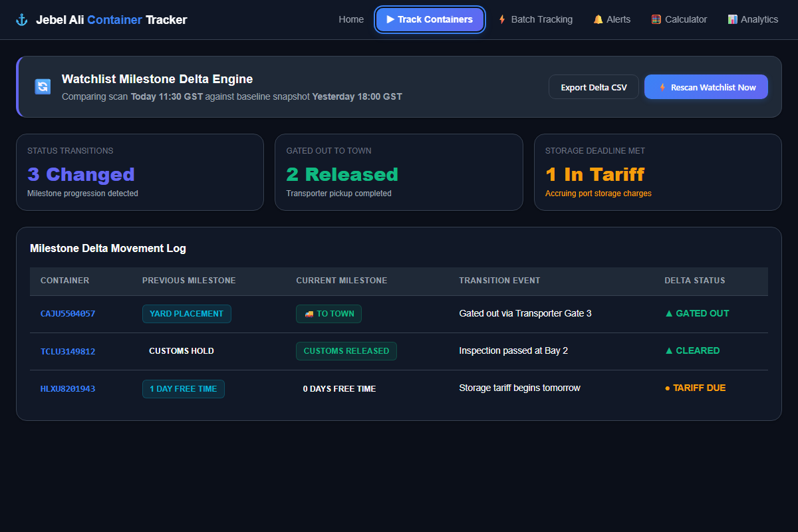
Task: Switch to Analytics
Action: [753, 19]
